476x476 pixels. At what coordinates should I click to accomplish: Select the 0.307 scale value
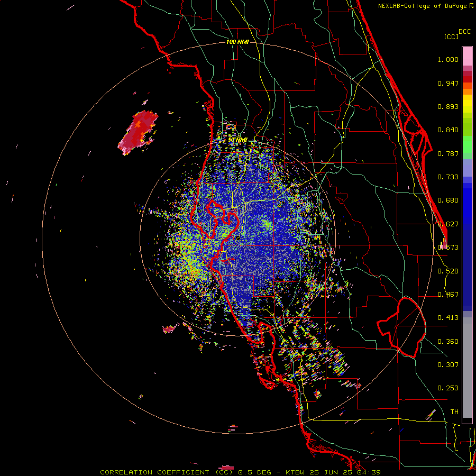pyautogui.click(x=448, y=364)
